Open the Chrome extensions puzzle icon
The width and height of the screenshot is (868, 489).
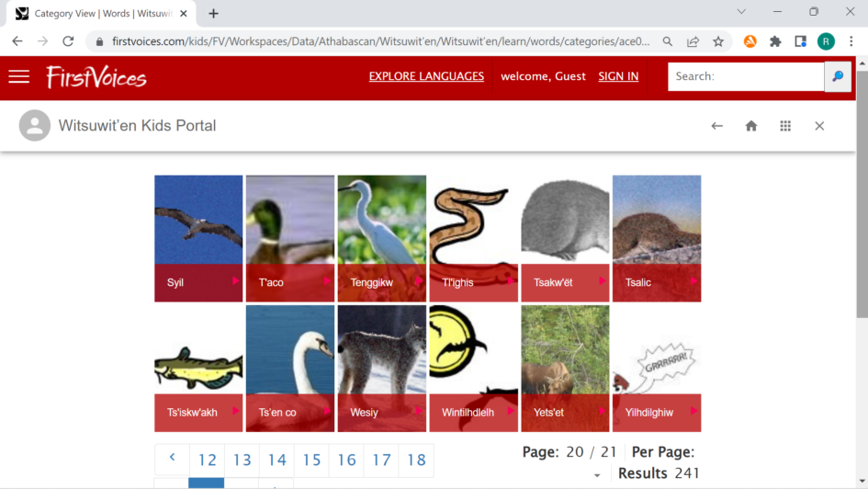click(x=775, y=41)
